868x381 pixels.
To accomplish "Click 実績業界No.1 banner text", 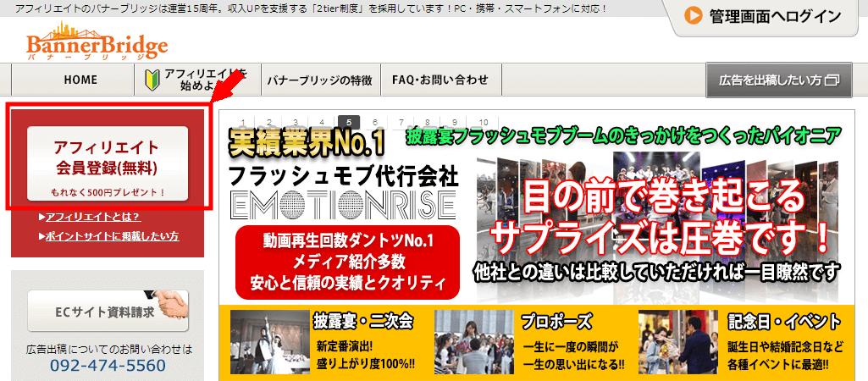I will [x=306, y=144].
